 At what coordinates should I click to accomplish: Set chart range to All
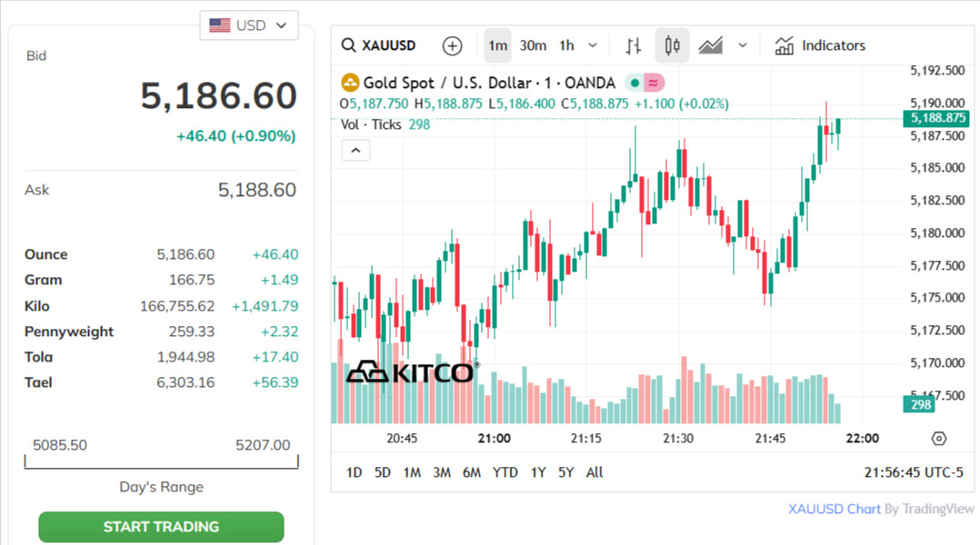[595, 472]
